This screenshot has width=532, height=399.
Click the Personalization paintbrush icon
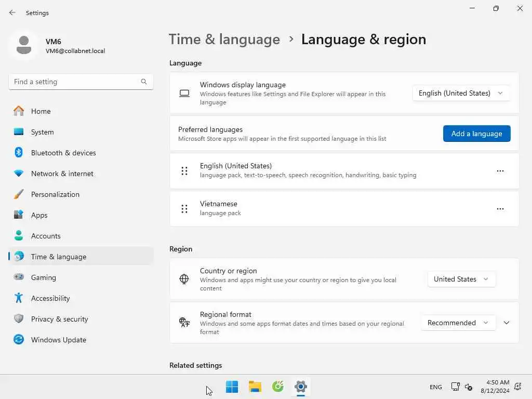pyautogui.click(x=19, y=194)
